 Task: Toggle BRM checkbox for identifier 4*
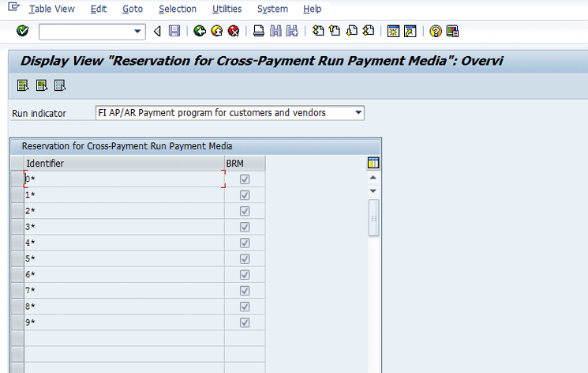point(245,243)
